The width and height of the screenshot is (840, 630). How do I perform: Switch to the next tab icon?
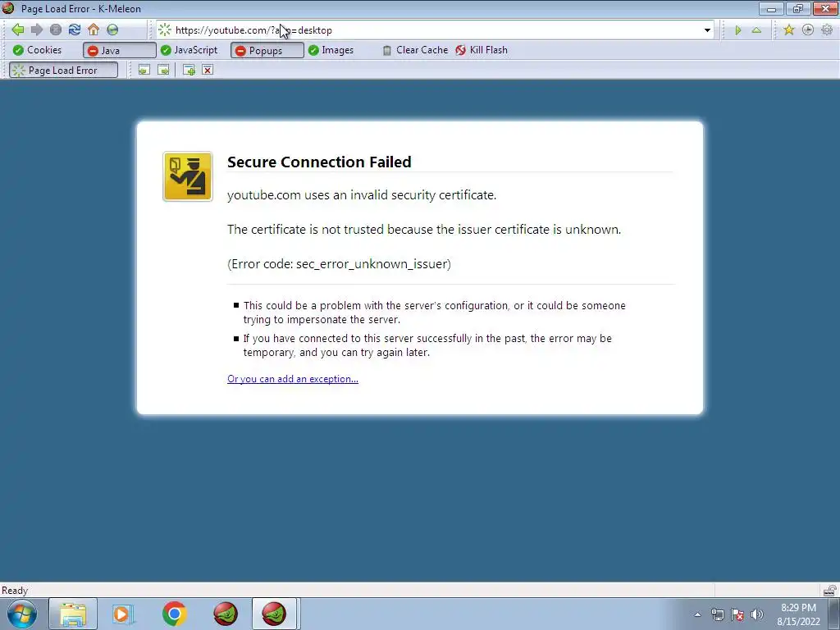(x=163, y=70)
